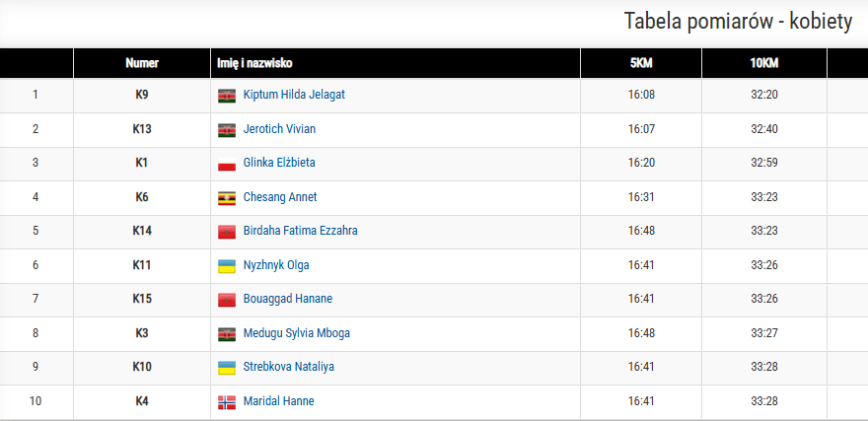
Task: Open runner Kiptum Hilda Jelagat's profile link
Action: pyautogui.click(x=294, y=95)
